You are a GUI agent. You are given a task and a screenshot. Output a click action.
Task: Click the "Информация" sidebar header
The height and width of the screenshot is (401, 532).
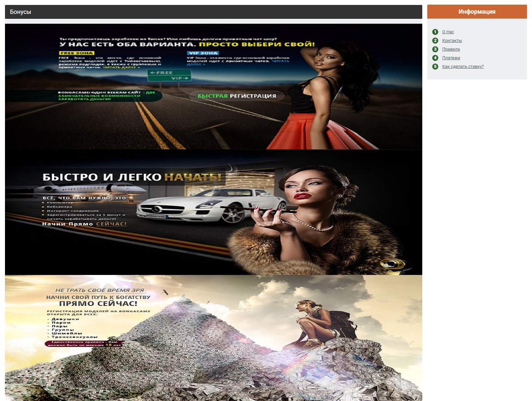[477, 12]
